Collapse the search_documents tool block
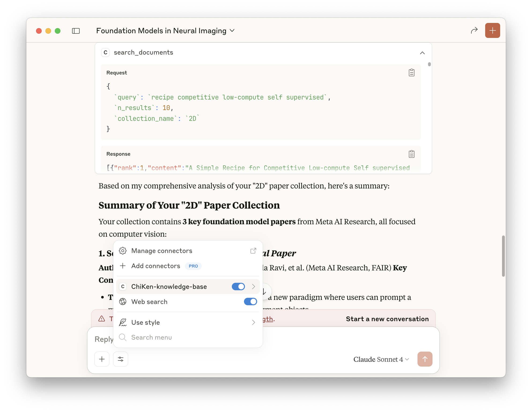This screenshot has height=412, width=532. [422, 53]
